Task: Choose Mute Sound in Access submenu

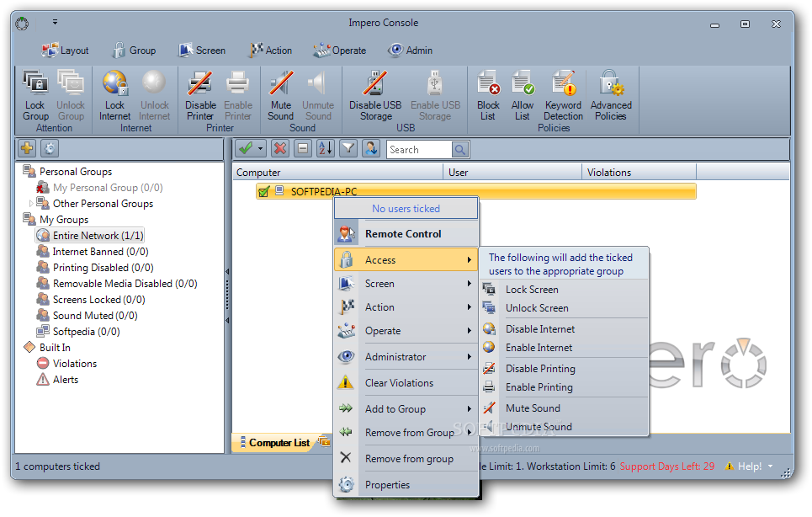Action: [x=564, y=408]
